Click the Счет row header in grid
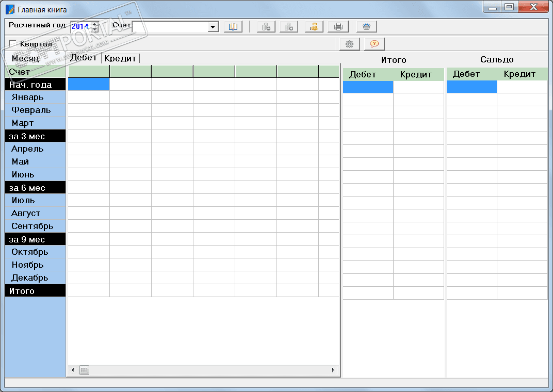The height and width of the screenshot is (392, 553). (35, 72)
